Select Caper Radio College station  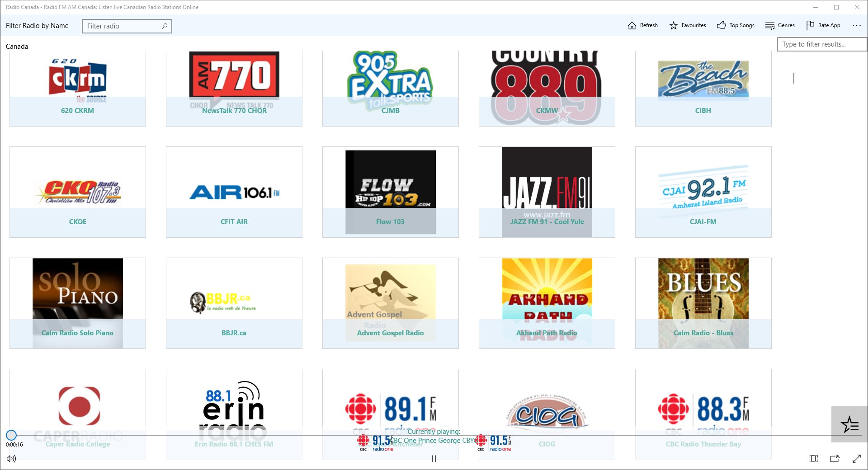[78, 414]
